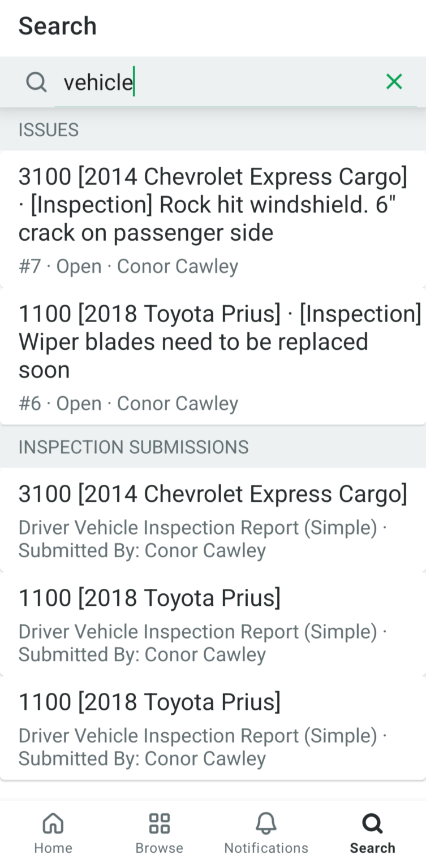Click the INSPECTION SUBMISSIONS section header

click(x=134, y=447)
